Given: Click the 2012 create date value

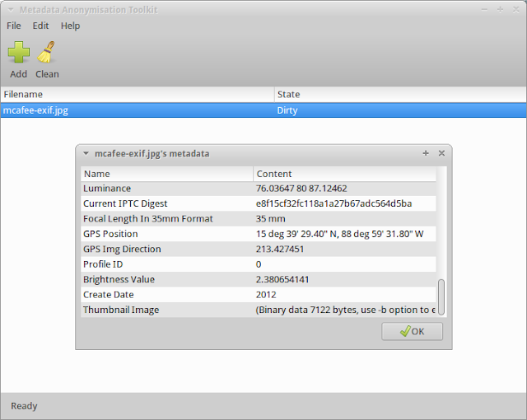Looking at the screenshot, I should (x=266, y=295).
